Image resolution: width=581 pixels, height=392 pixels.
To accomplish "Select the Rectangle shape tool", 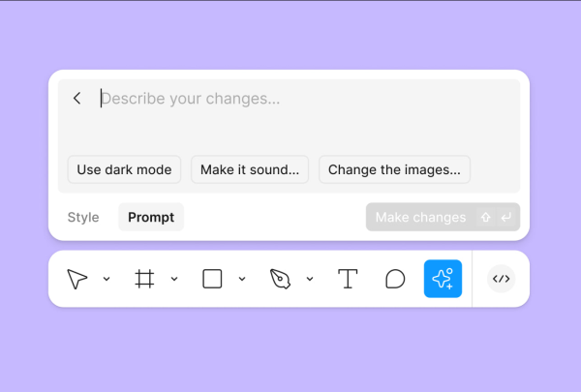I will 212,279.
